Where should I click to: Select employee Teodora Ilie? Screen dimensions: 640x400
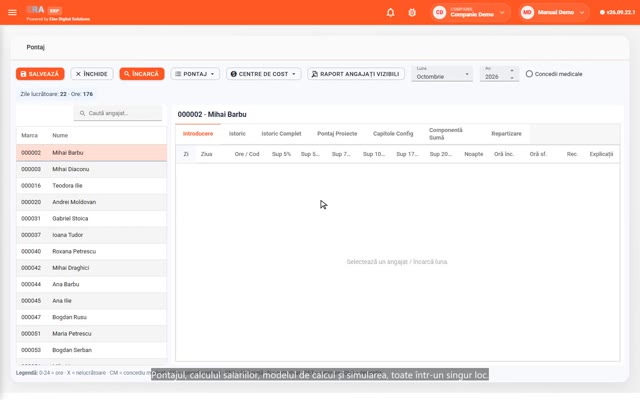91,186
